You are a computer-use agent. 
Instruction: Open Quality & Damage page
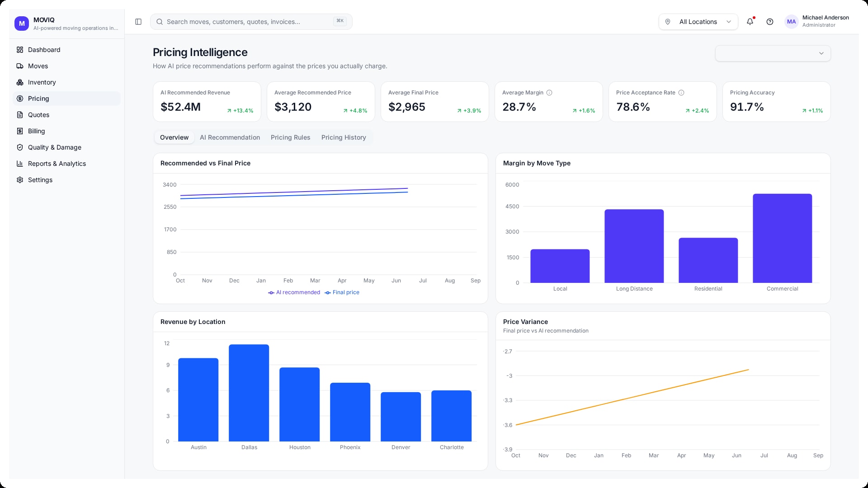click(x=66, y=147)
